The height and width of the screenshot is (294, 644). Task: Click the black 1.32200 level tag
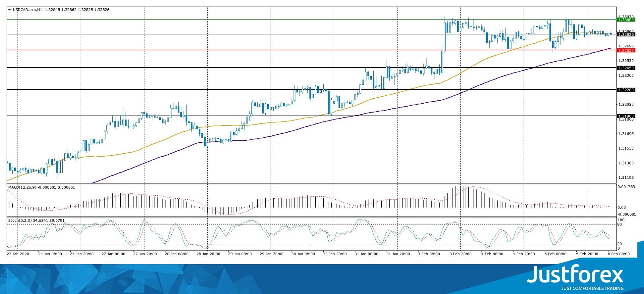[626, 90]
